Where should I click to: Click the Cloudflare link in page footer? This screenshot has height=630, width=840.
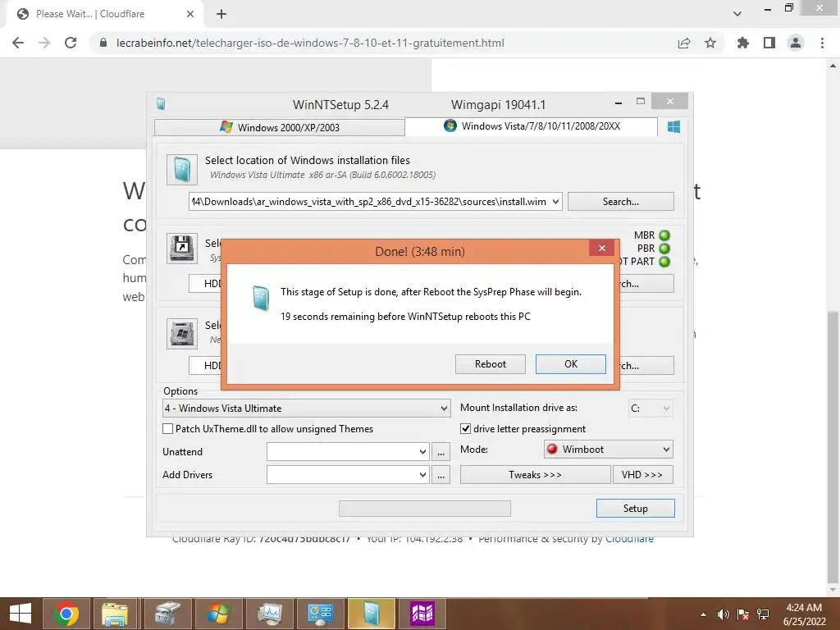click(x=629, y=540)
